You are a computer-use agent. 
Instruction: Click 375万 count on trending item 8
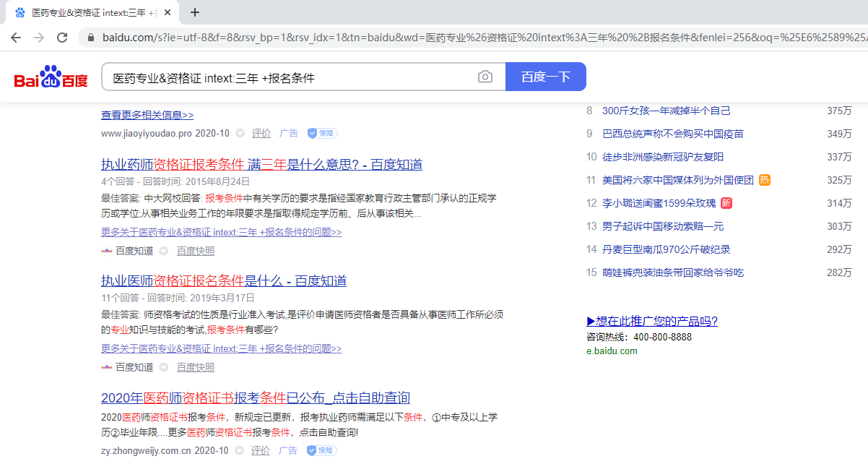click(x=839, y=111)
